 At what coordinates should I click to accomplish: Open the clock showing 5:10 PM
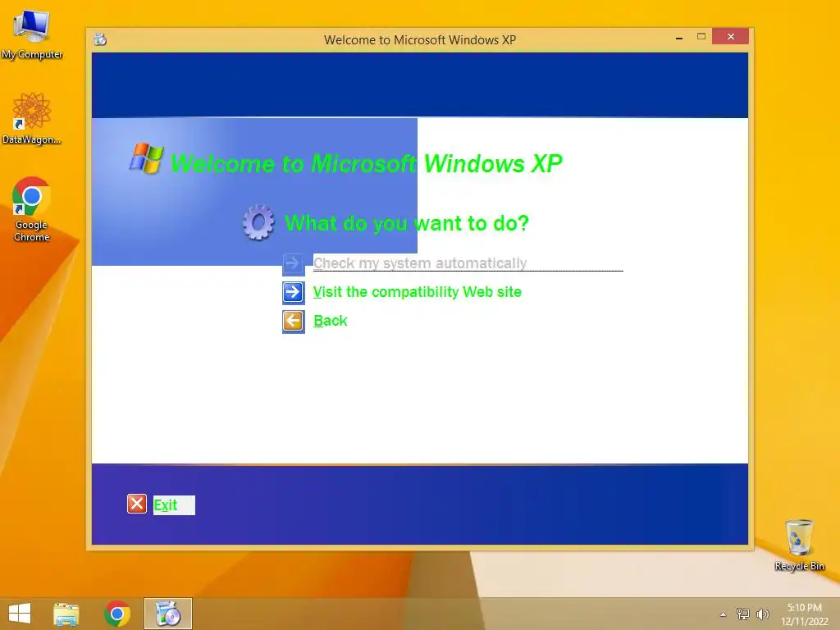804,614
